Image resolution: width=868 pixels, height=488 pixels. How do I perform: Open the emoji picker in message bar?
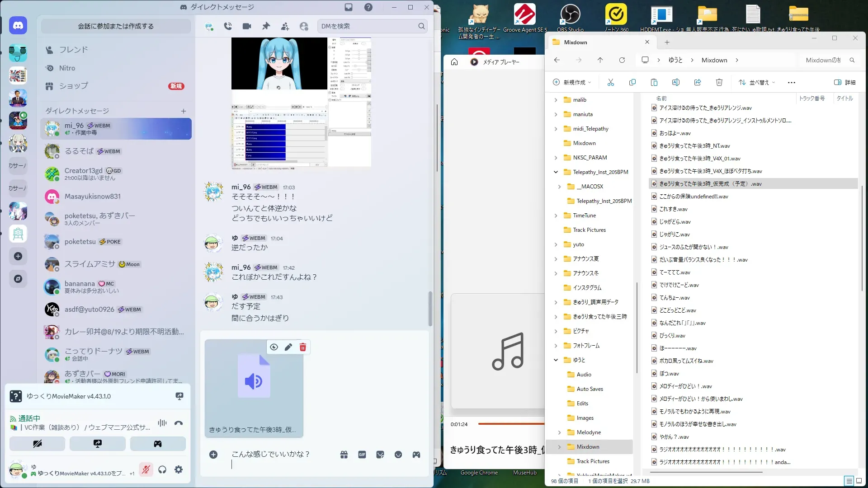[x=398, y=455]
